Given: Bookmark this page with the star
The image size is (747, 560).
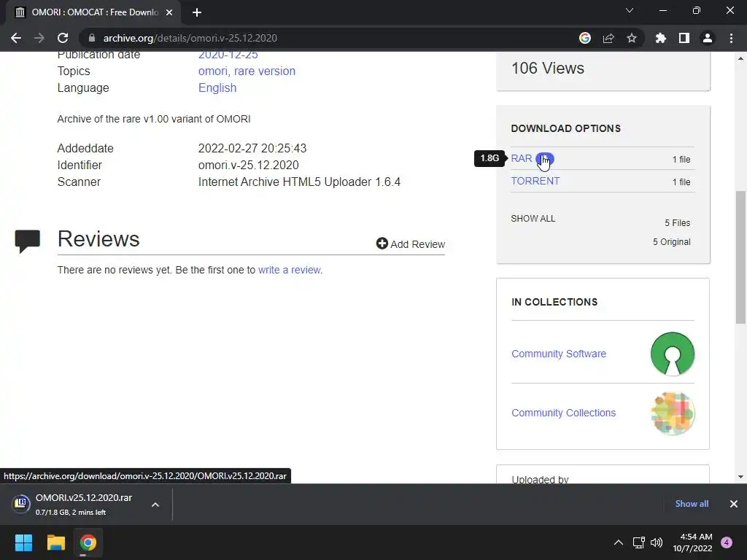Looking at the screenshot, I should [x=632, y=38].
